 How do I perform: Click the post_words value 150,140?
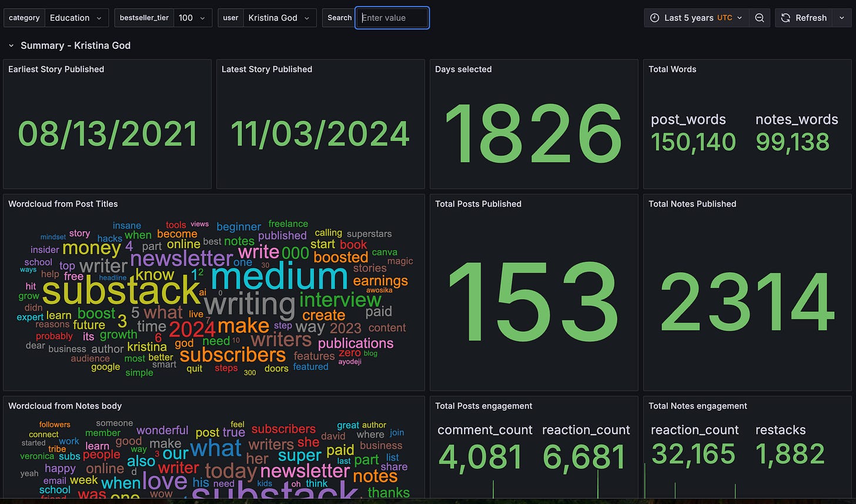point(693,142)
